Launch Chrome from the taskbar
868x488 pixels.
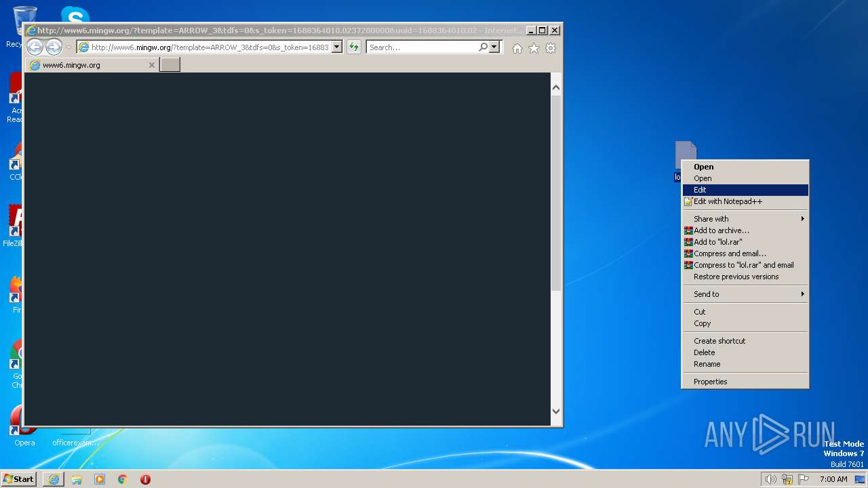coord(123,479)
